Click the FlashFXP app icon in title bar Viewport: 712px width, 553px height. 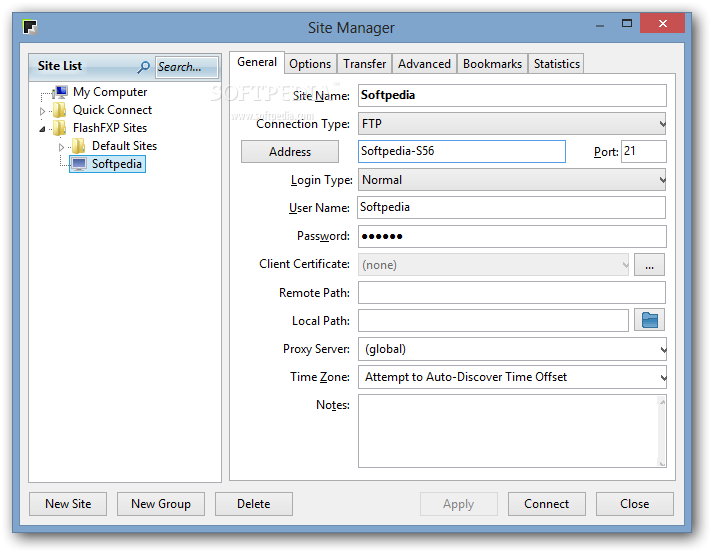point(30,27)
